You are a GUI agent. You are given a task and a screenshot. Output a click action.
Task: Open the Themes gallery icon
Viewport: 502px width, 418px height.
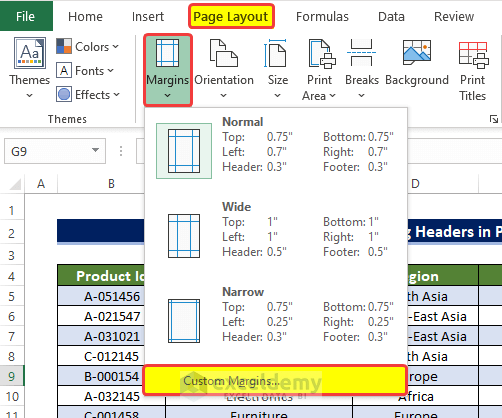[x=30, y=53]
